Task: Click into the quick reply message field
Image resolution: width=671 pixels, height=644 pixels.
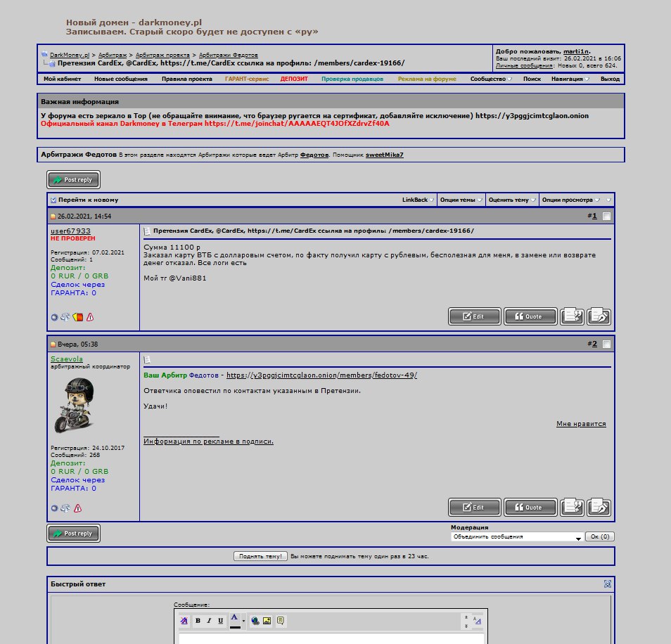Action: coord(331,638)
